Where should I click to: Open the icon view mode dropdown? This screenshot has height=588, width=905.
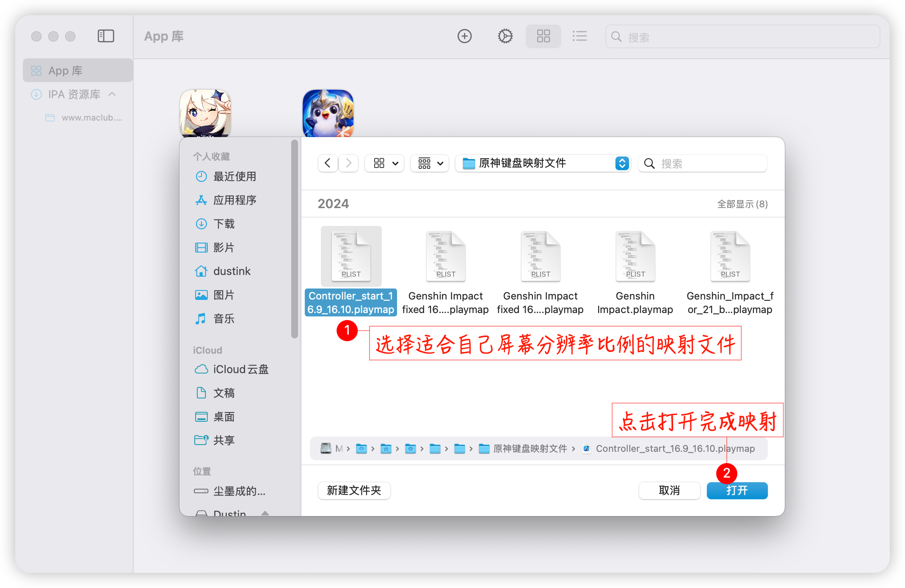(x=384, y=163)
